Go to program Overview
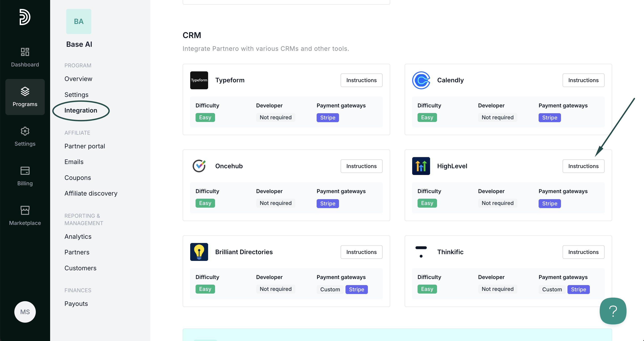Screen dimensions: 644x341 pos(78,79)
